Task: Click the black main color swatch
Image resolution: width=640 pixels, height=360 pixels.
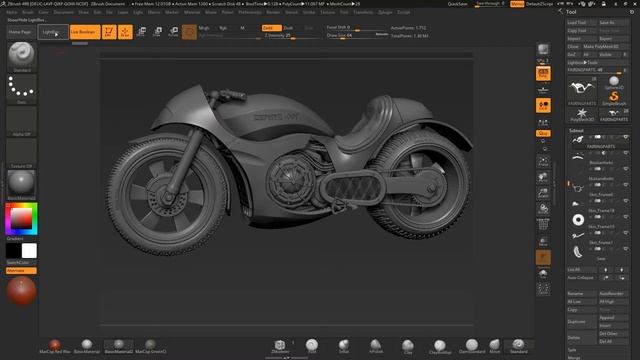Action: (13, 251)
